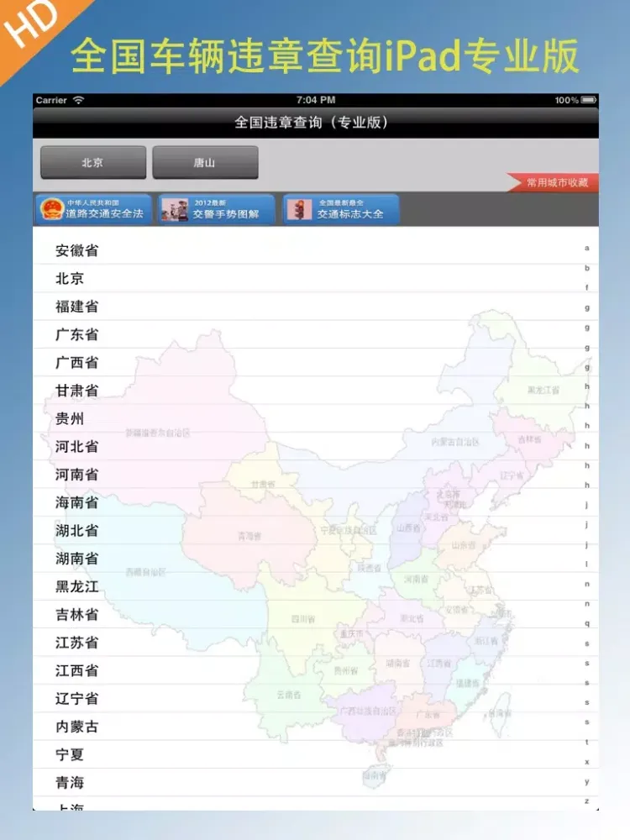
Task: Tap the 全国违章查询（专业版）title bar
Action: coord(316,123)
